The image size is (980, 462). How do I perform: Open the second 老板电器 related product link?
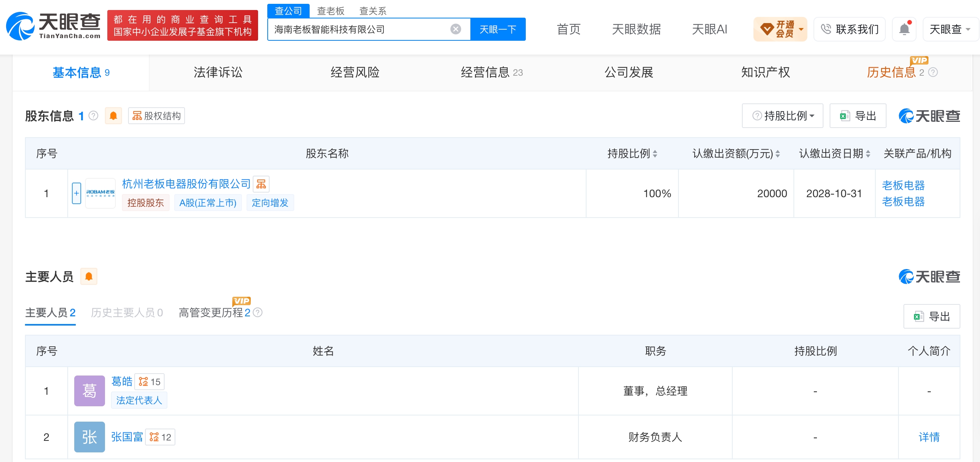903,201
